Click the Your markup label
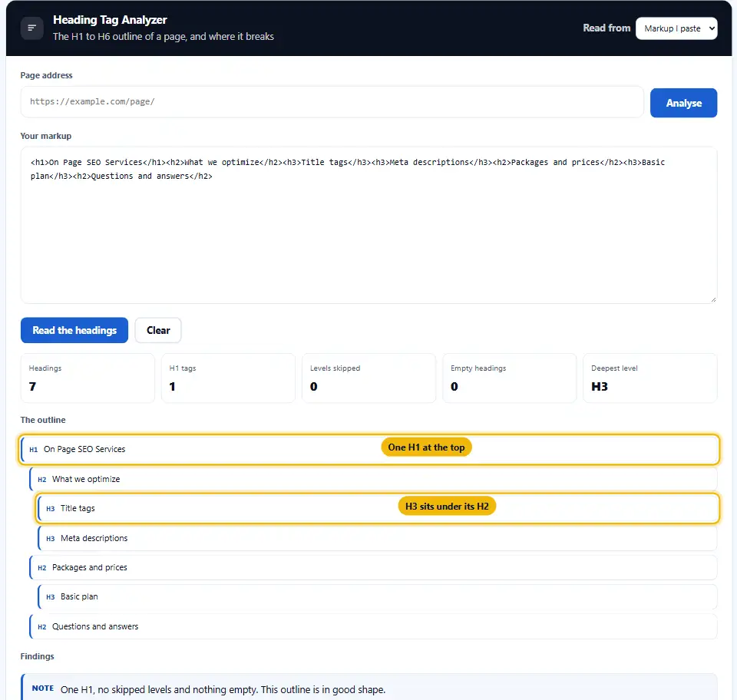The image size is (737, 700). pyautogui.click(x=46, y=136)
